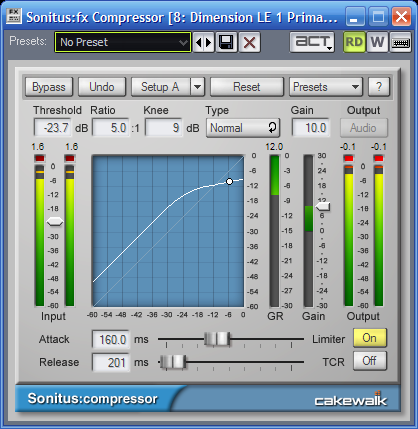Cycle the compressor Type Normal button
The image size is (418, 429).
(x=243, y=128)
